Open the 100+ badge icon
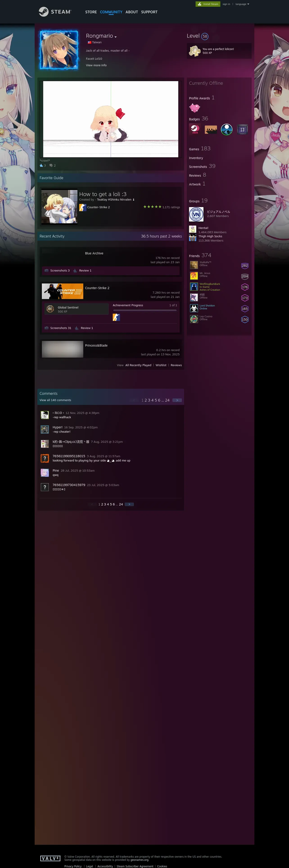This screenshot has width=289, height=868. (x=211, y=129)
